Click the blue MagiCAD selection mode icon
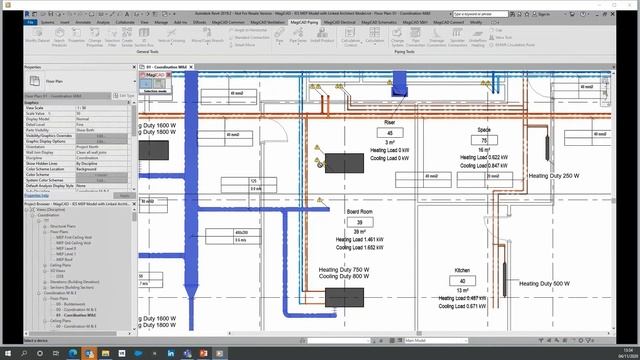Screen dimensions: 640x360 145,84
